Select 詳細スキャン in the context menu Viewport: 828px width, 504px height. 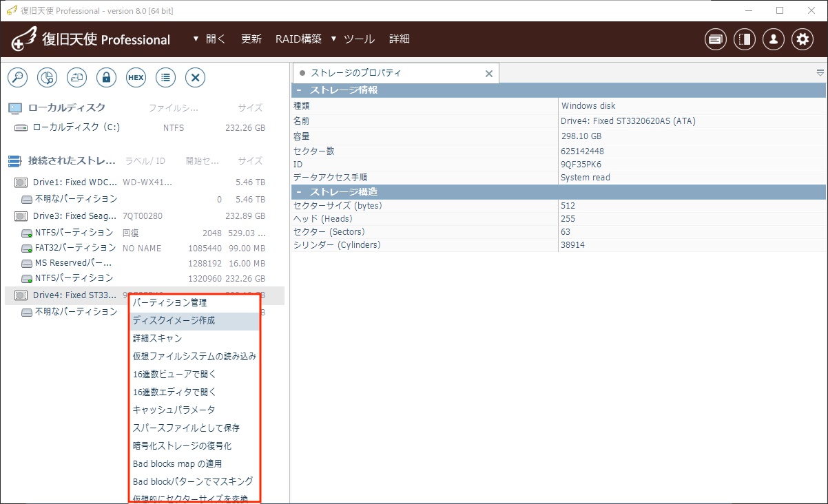194,339
